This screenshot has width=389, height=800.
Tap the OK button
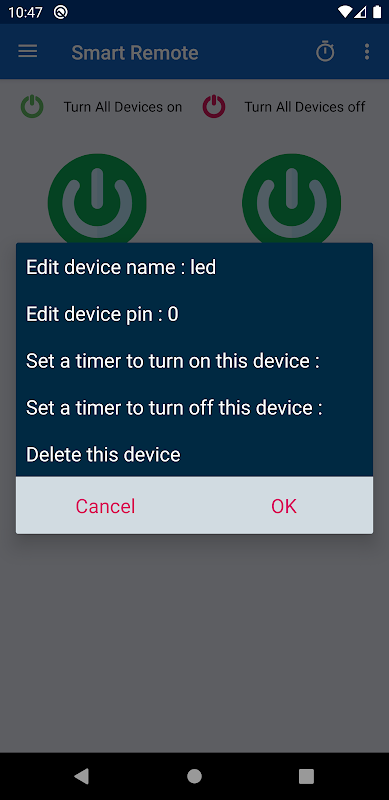coord(284,506)
